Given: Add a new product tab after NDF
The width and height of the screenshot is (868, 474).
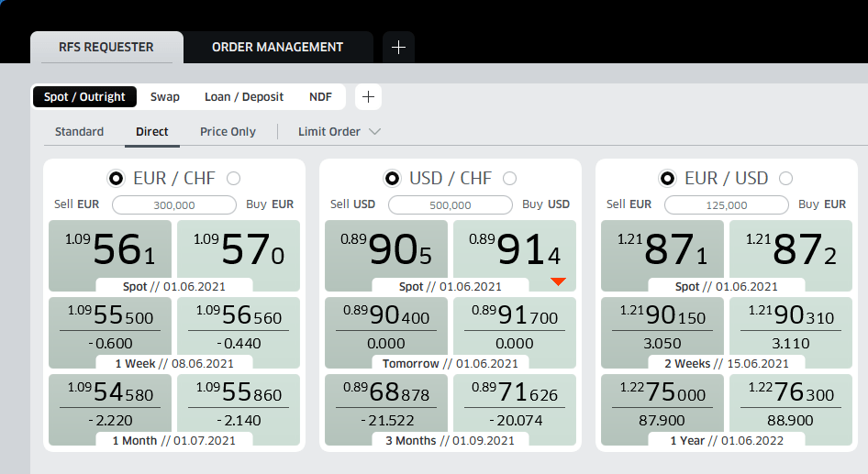Looking at the screenshot, I should click(x=367, y=97).
